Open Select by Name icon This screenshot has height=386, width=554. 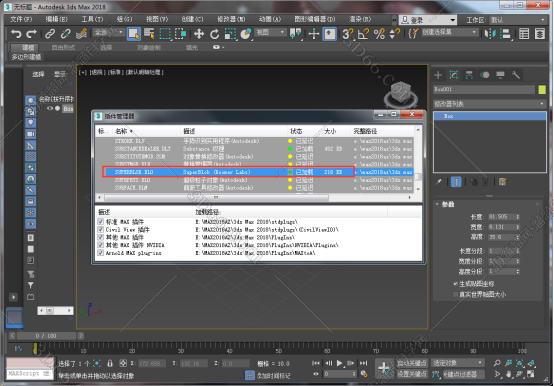[149, 34]
